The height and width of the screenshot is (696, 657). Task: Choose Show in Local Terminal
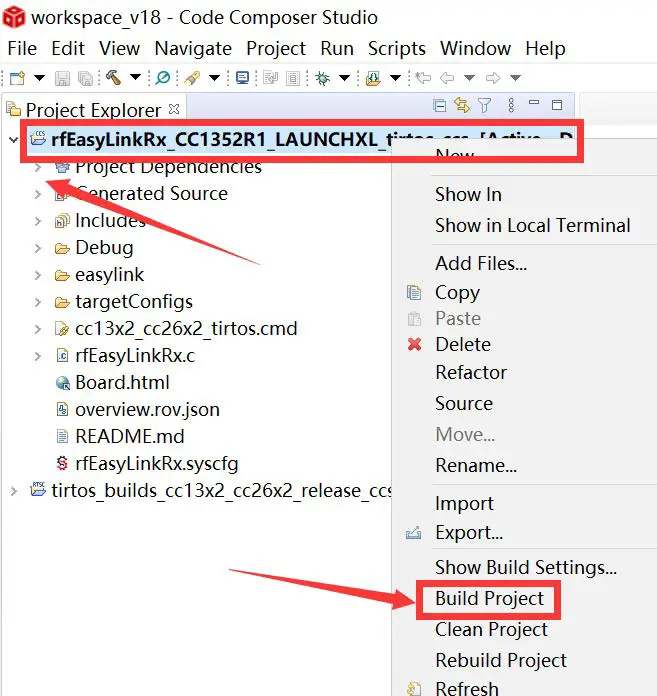coord(533,225)
